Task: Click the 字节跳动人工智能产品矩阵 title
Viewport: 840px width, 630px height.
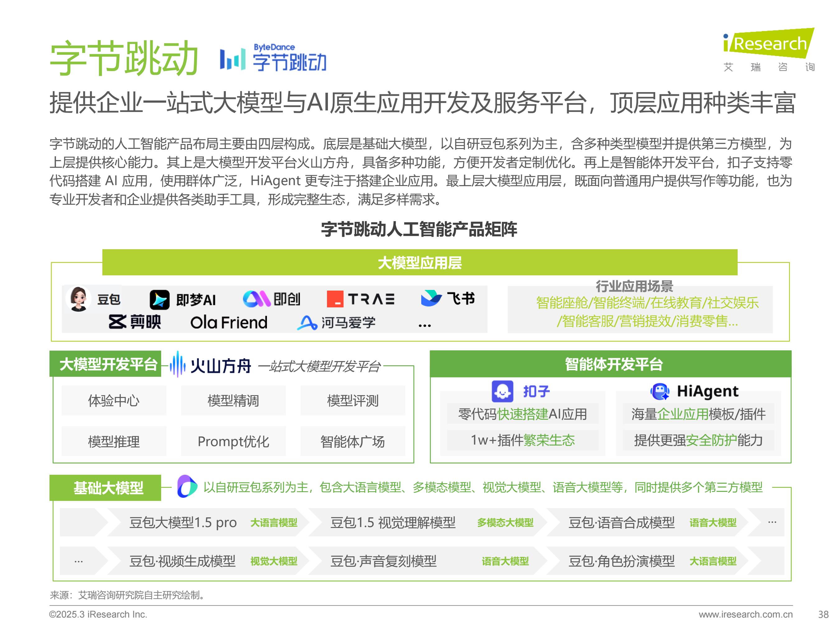Action: pos(419,229)
